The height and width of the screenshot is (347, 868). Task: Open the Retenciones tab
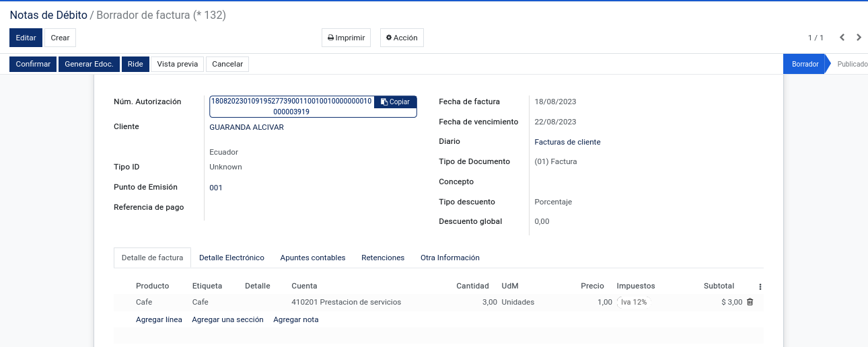383,258
